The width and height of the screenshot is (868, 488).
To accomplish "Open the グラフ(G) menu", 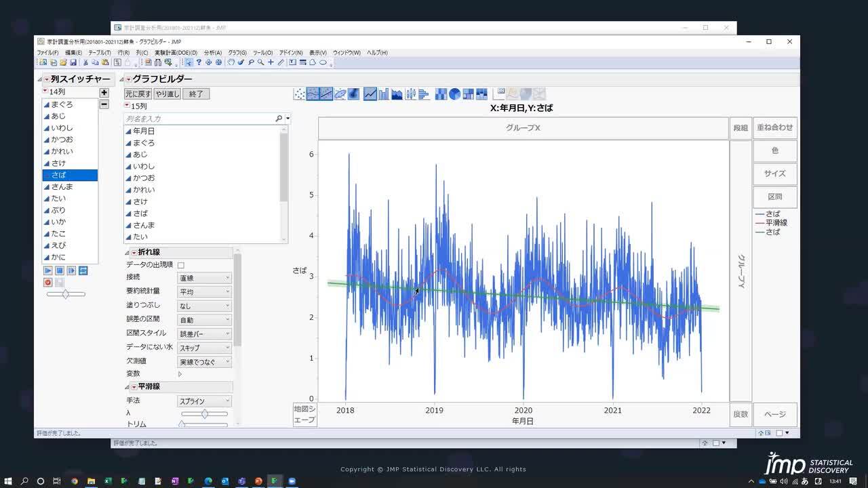I will tap(237, 52).
